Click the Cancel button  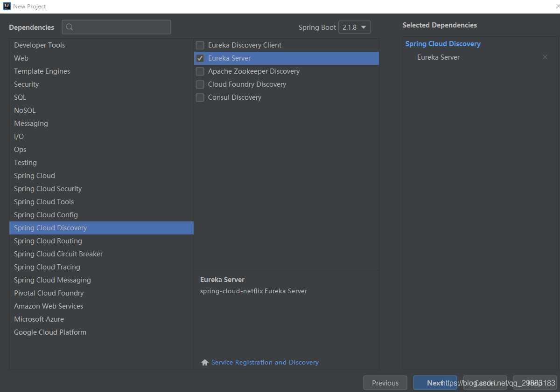click(x=485, y=383)
